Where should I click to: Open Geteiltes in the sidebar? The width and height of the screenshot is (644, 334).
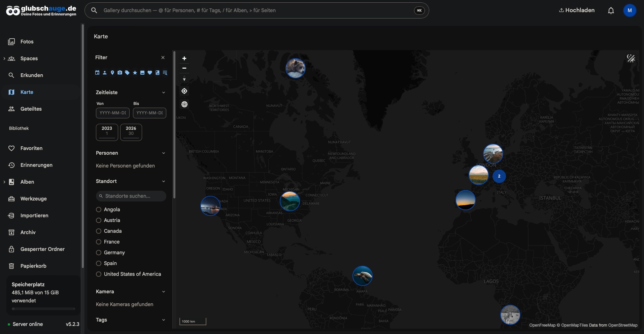pyautogui.click(x=41, y=109)
